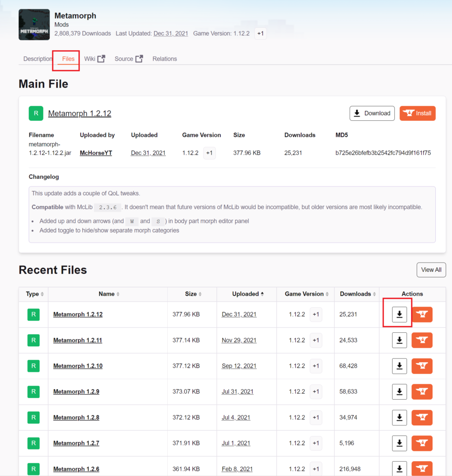Download Metamorph 1.2.11 via its download icon
The width and height of the screenshot is (452, 476).
point(399,340)
